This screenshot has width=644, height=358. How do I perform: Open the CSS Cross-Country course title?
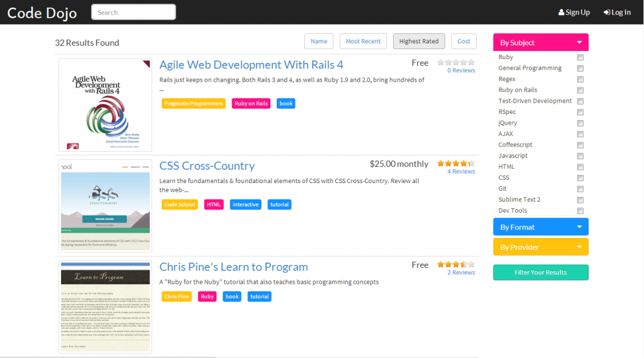(207, 165)
